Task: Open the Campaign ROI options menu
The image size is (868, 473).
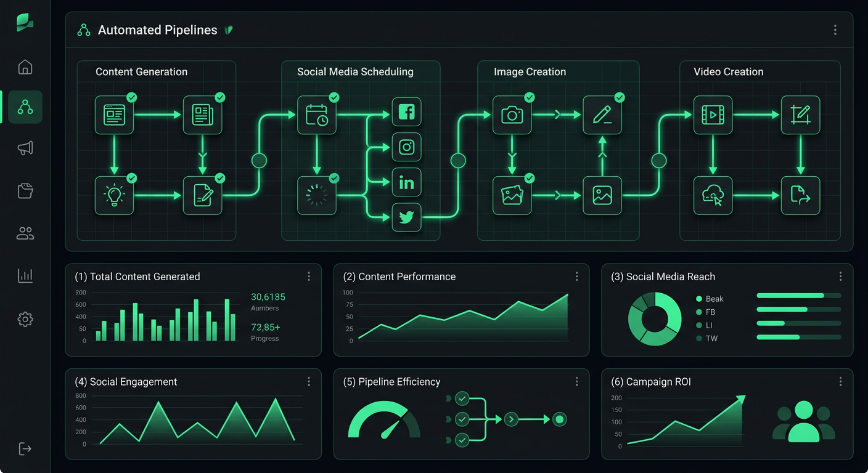Action: (840, 381)
